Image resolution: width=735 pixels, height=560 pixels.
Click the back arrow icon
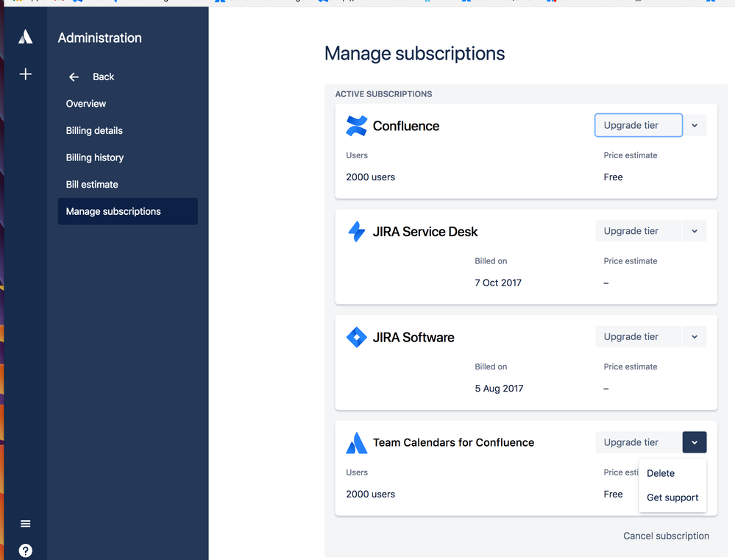(74, 77)
